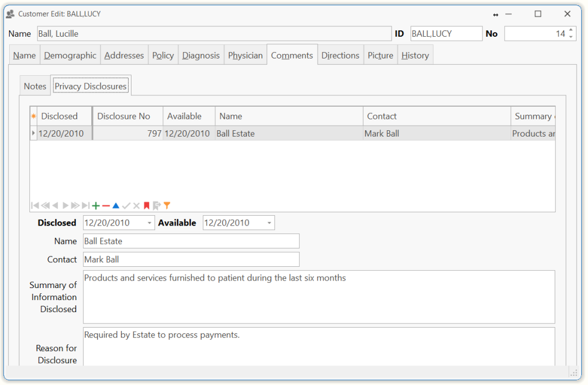Go to the Physician tab
This screenshot has width=588, height=385.
(x=245, y=56)
